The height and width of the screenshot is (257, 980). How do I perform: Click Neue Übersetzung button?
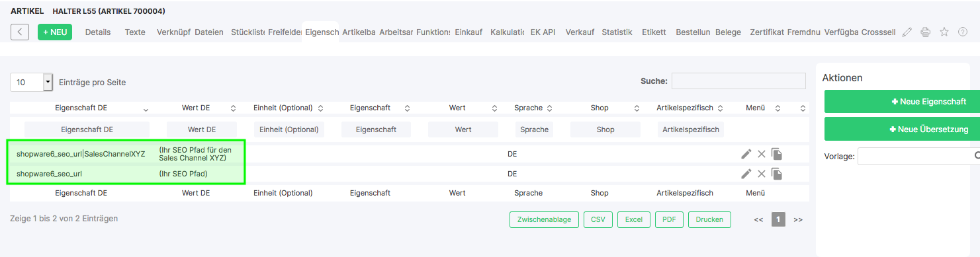coord(902,129)
